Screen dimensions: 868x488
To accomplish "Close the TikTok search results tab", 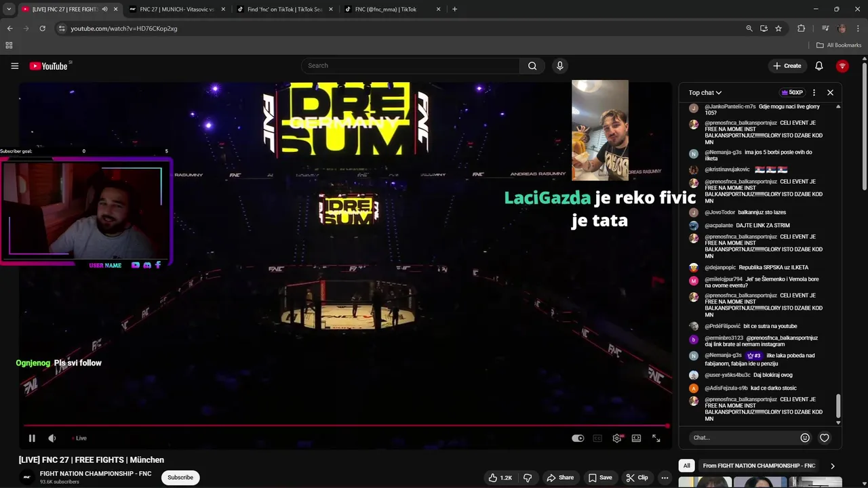I will [330, 9].
